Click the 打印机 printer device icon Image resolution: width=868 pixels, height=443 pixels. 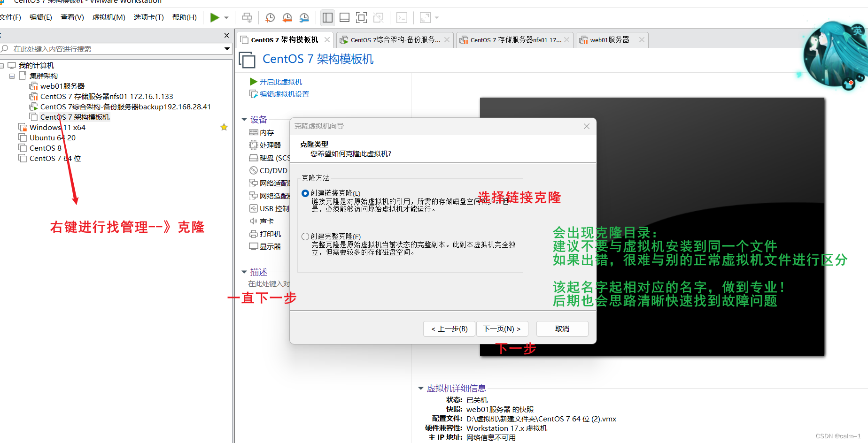[254, 234]
